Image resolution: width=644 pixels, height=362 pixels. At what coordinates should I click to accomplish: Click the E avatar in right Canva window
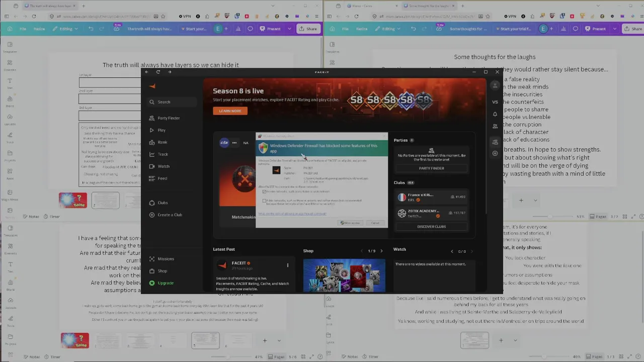click(x=543, y=29)
